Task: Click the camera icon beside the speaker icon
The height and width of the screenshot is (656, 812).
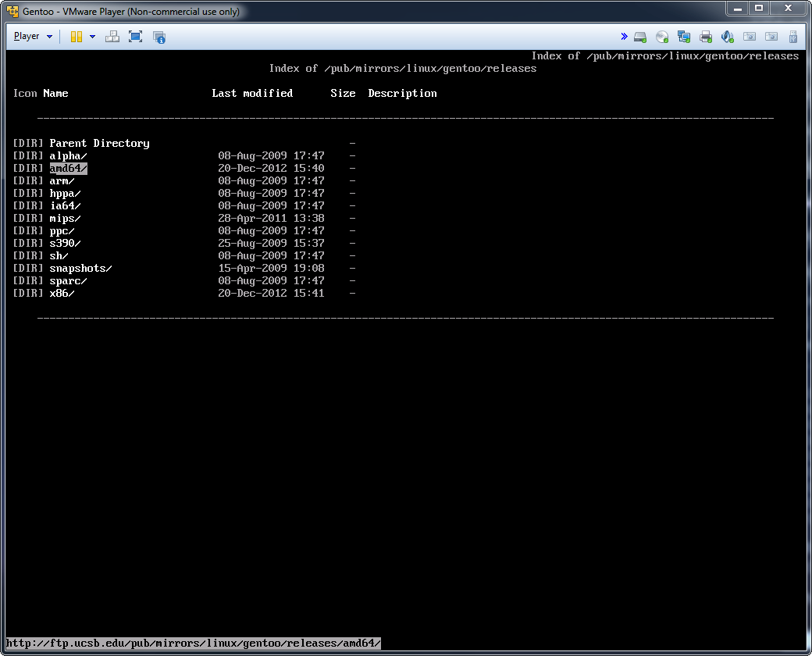Action: pos(750,37)
